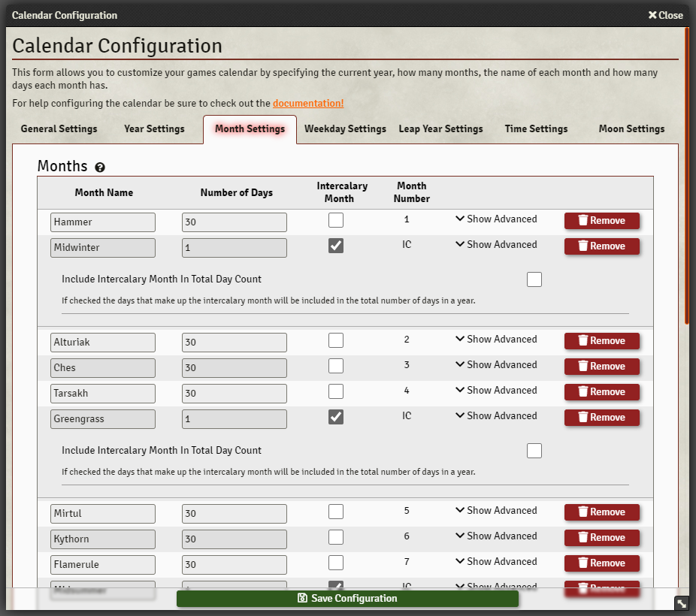This screenshot has width=696, height=616.
Task: Expand Show Advanced for Flamerule
Action: coord(496,562)
